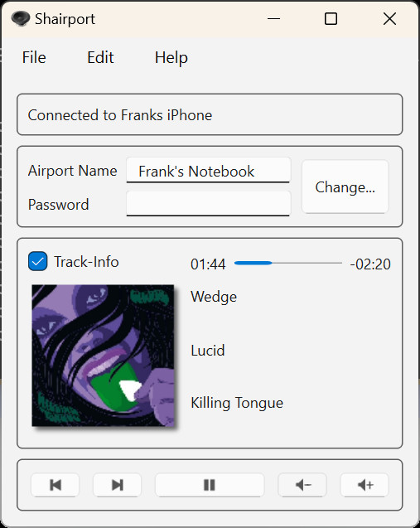This screenshot has width=420, height=528.
Task: Skip to the previous track
Action: [56, 485]
